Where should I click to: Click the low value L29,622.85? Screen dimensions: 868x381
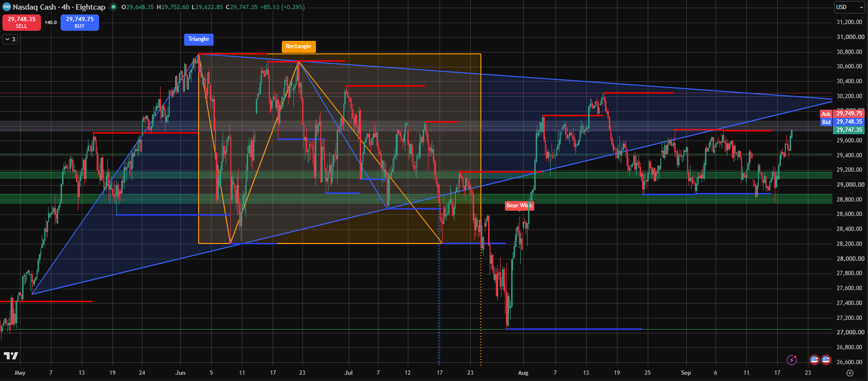pyautogui.click(x=207, y=7)
